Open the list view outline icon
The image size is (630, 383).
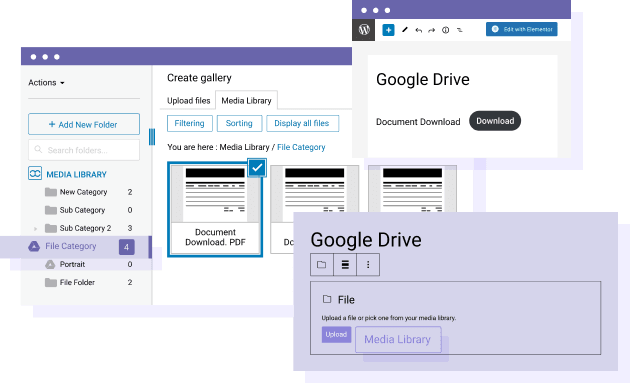pyautogui.click(x=460, y=30)
